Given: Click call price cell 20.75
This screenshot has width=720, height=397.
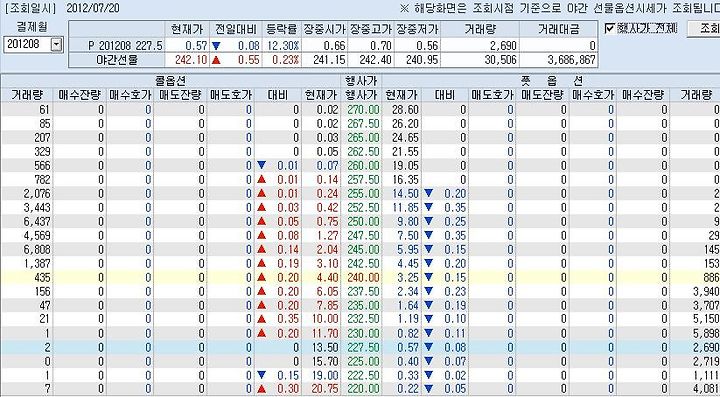Looking at the screenshot, I should pos(325,389).
